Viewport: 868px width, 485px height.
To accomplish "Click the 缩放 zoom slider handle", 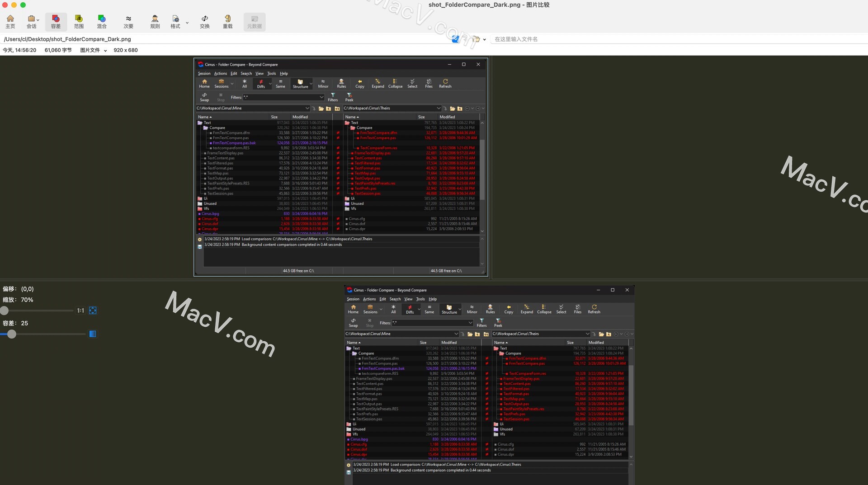I will tap(5, 311).
